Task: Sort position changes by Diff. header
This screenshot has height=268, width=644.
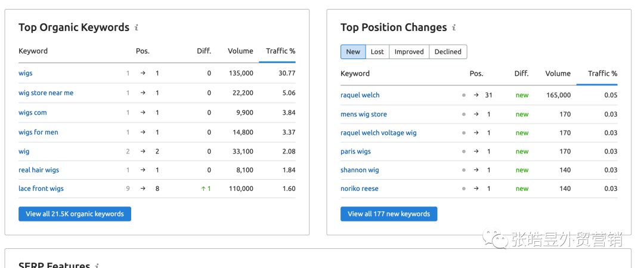Action: tap(522, 73)
